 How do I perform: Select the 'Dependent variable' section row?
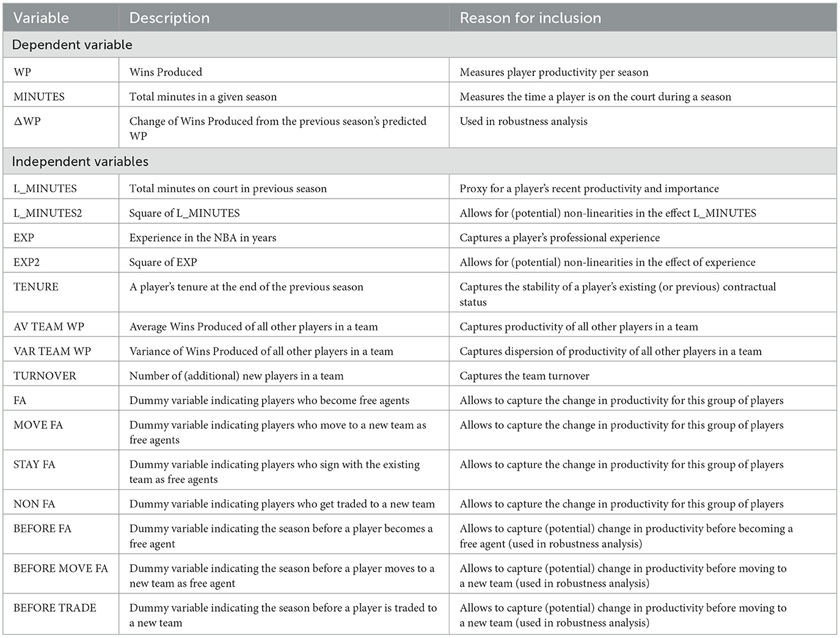click(420, 45)
